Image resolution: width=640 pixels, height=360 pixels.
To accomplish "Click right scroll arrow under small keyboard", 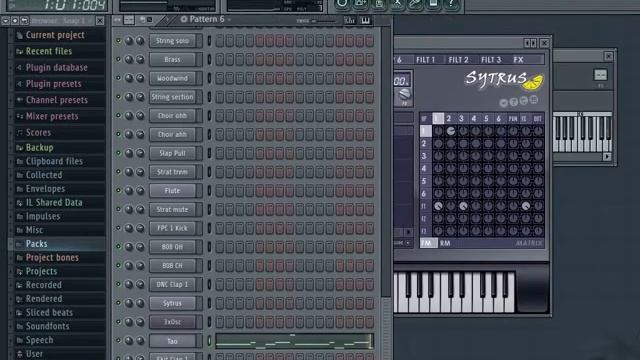I will tap(607, 156).
